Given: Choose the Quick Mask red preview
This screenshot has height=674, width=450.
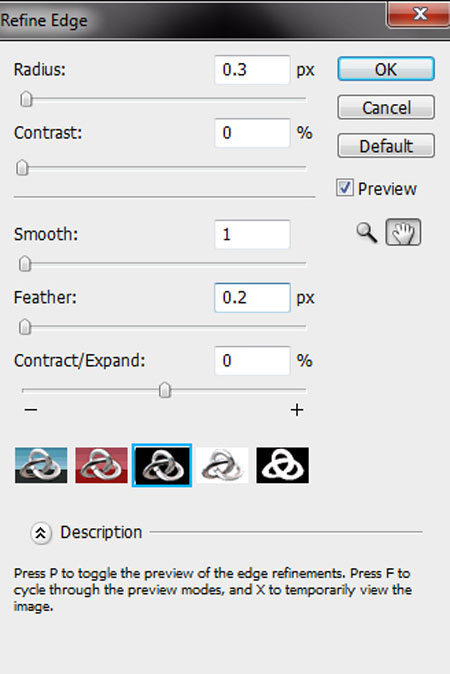Looking at the screenshot, I should (x=101, y=465).
